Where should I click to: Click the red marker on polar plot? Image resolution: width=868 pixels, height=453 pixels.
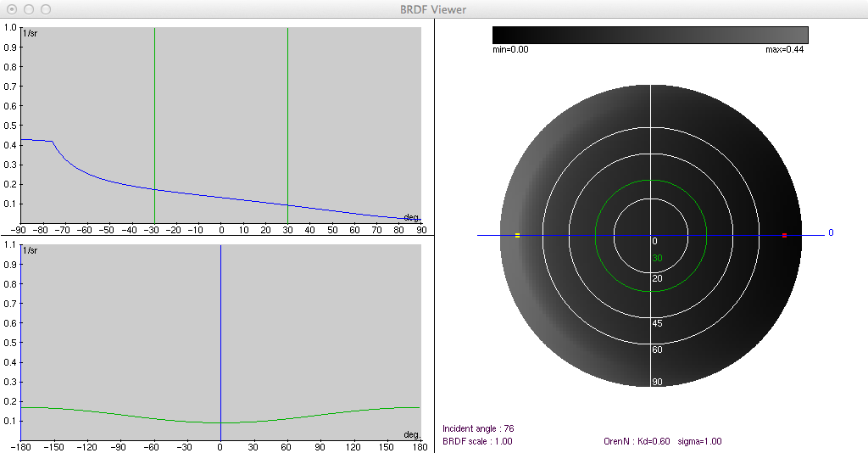point(784,235)
